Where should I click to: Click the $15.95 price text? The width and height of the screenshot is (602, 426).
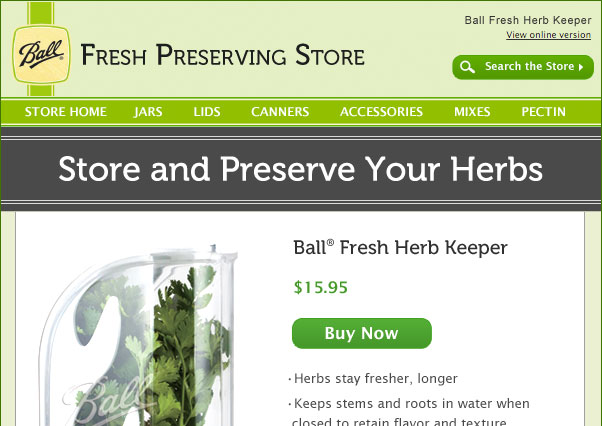321,287
